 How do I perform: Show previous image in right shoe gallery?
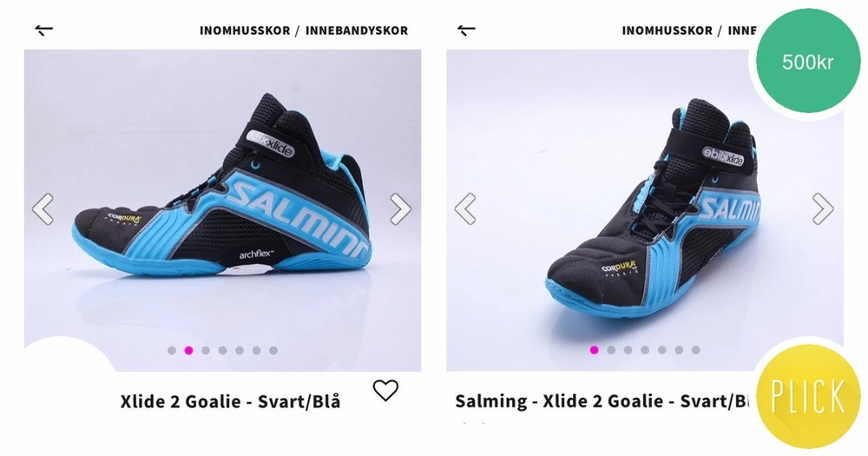(465, 208)
